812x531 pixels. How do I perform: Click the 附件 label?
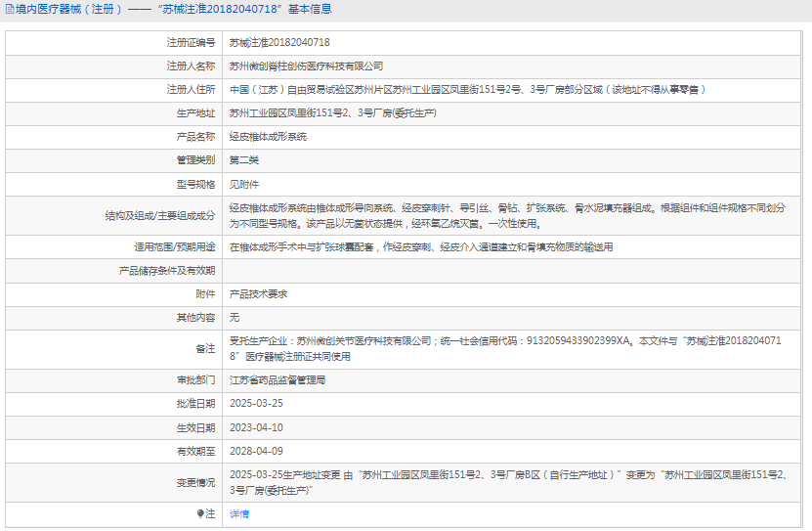[x=205, y=294]
